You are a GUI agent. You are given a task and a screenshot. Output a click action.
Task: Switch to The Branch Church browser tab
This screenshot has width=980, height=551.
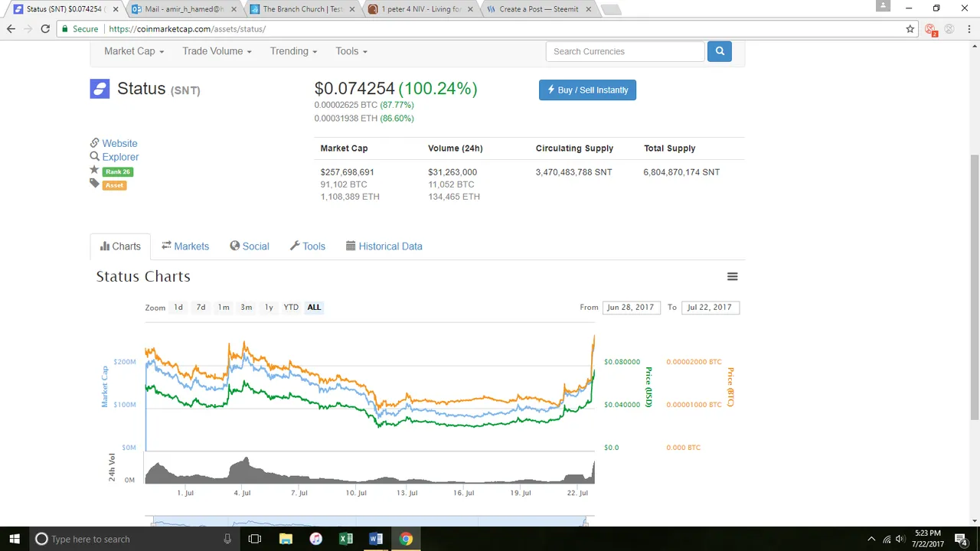tap(302, 9)
